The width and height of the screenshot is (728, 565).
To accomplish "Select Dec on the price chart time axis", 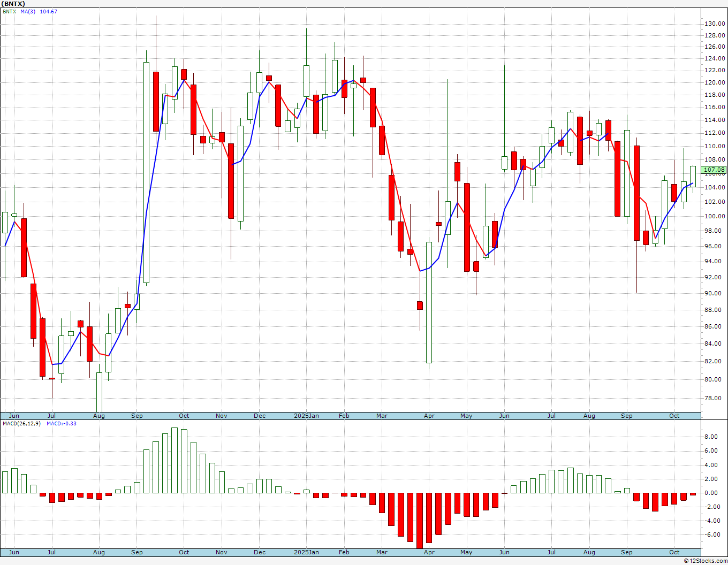I will tap(260, 416).
